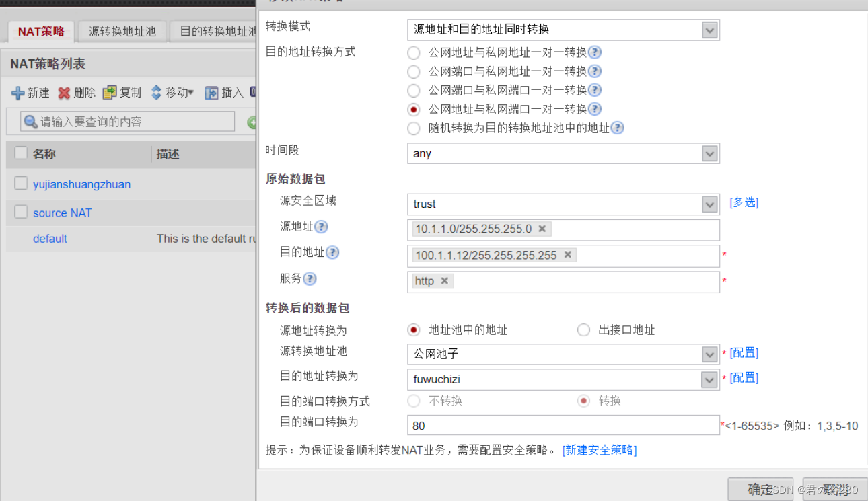The image size is (868, 501).
Task: Click the magnifier icon in the search box
Action: coord(30,122)
